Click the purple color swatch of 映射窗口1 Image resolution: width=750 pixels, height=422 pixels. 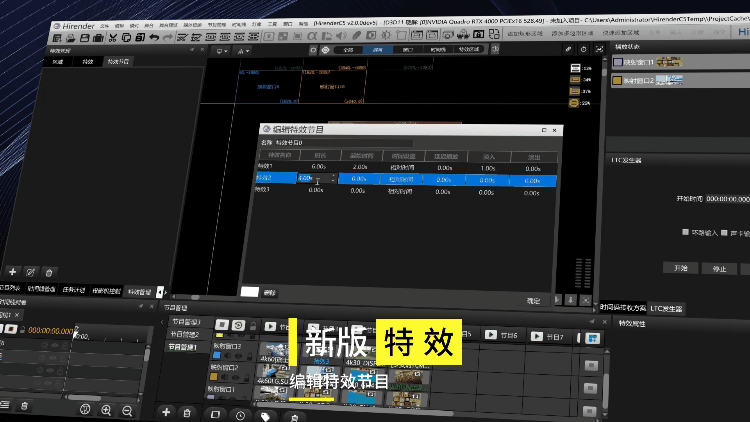pos(618,62)
